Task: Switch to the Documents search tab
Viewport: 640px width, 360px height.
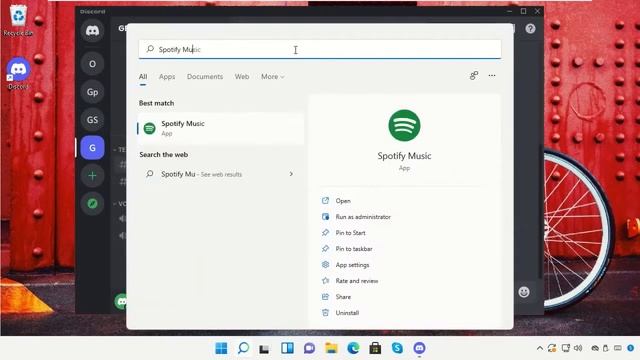Action: click(x=205, y=77)
